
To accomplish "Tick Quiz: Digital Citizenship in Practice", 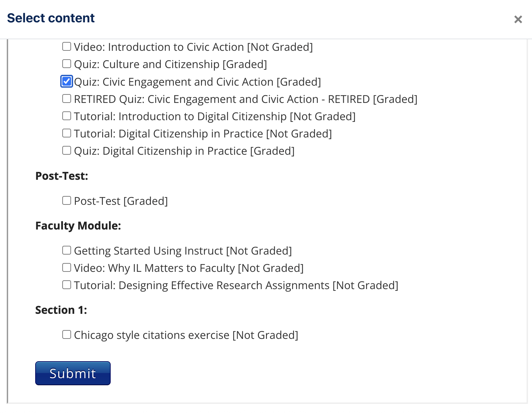I will [67, 150].
